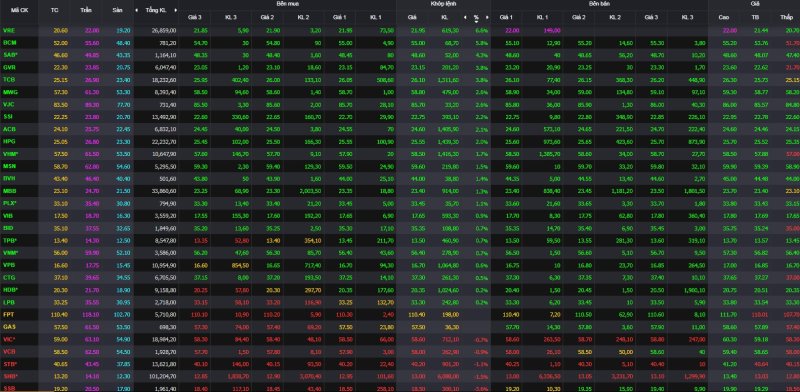Viewport: 800px width, 392px height.
Task: Click the left arrow beside Tổng KL
Action: point(137,10)
